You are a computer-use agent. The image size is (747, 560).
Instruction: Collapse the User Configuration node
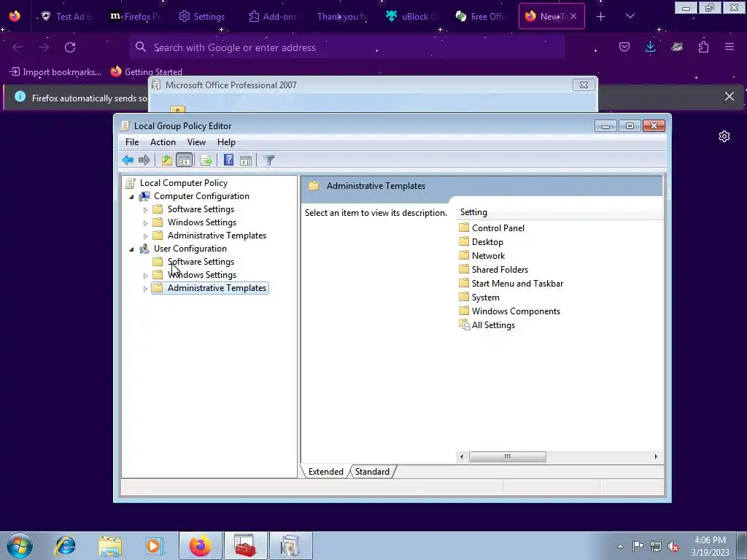click(131, 249)
